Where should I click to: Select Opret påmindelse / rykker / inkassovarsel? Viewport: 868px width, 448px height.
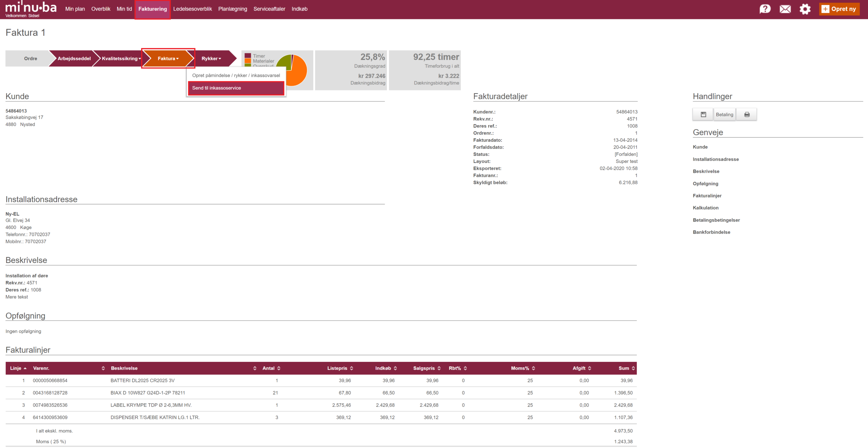click(236, 75)
